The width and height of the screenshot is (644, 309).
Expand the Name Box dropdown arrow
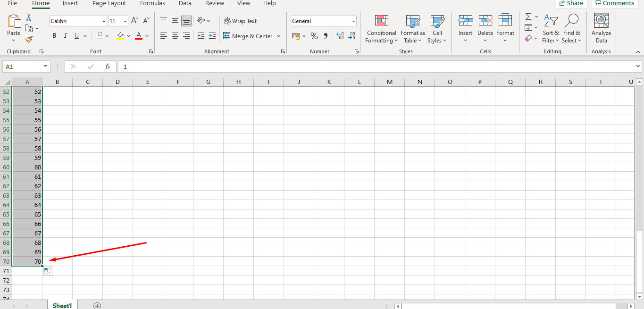point(46,67)
